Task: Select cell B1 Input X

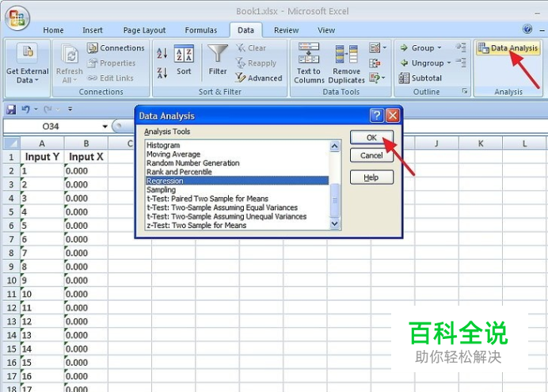Action: click(x=86, y=157)
